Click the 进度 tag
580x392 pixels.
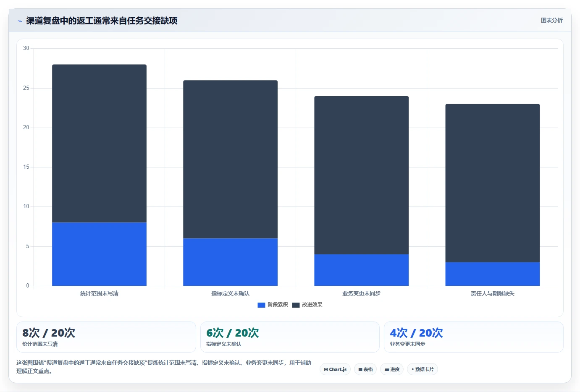392,369
